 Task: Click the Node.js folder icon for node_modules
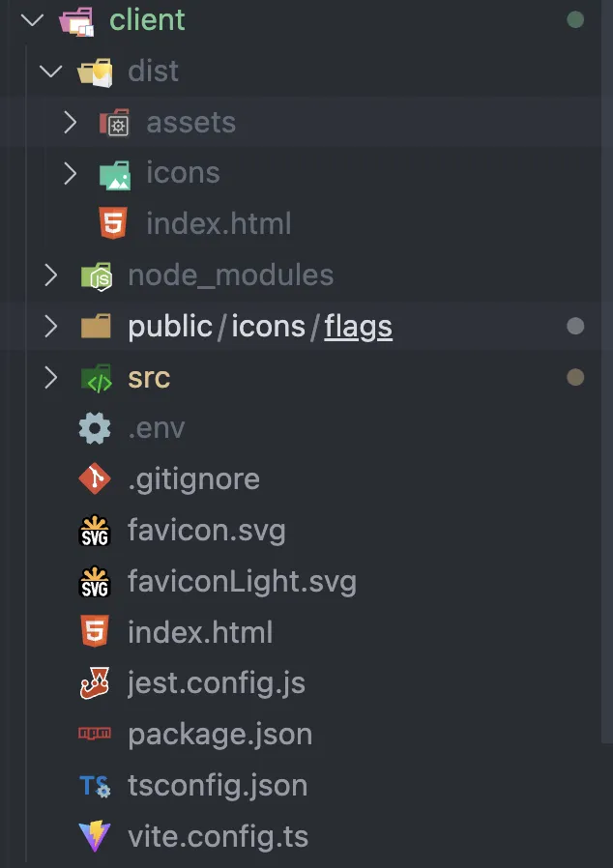click(x=96, y=275)
